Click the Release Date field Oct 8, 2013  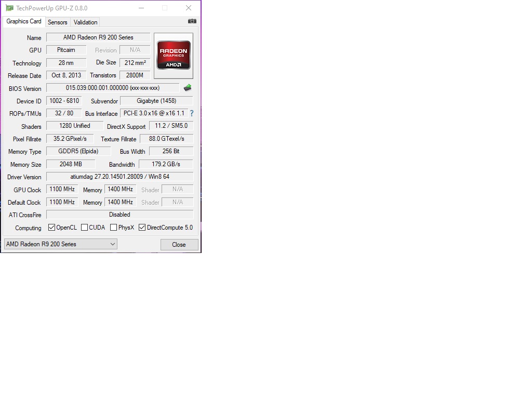[x=66, y=75]
